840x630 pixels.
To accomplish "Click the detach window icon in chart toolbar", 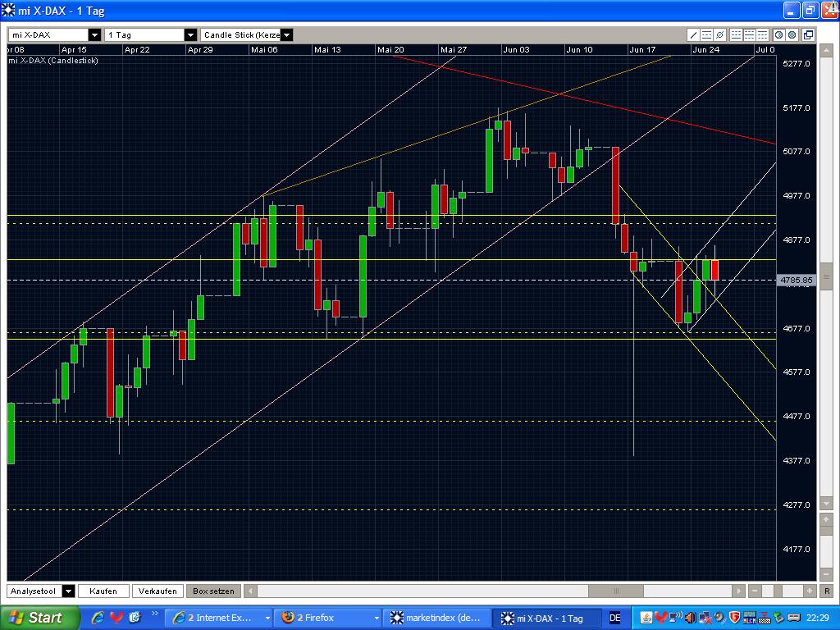I will click(x=808, y=34).
